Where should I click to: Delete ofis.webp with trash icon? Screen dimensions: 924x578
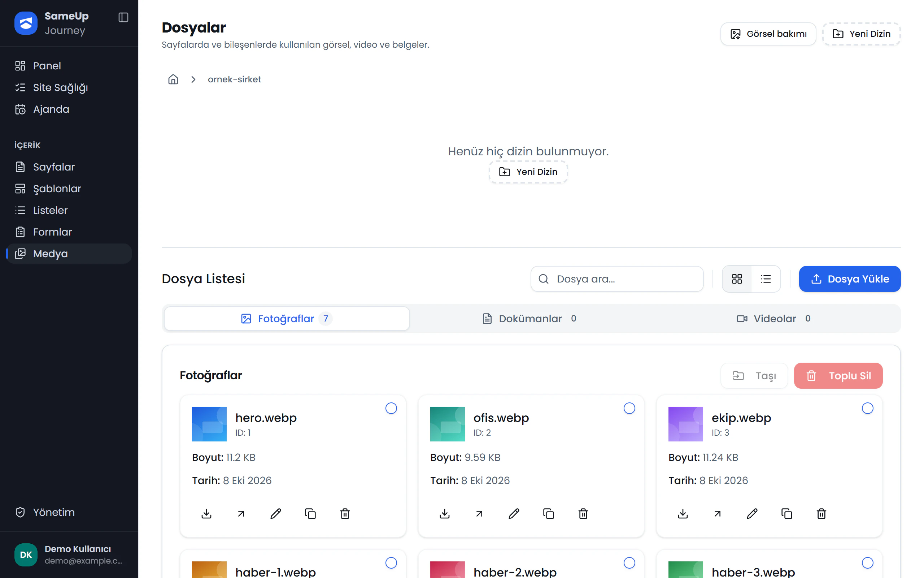pyautogui.click(x=583, y=513)
